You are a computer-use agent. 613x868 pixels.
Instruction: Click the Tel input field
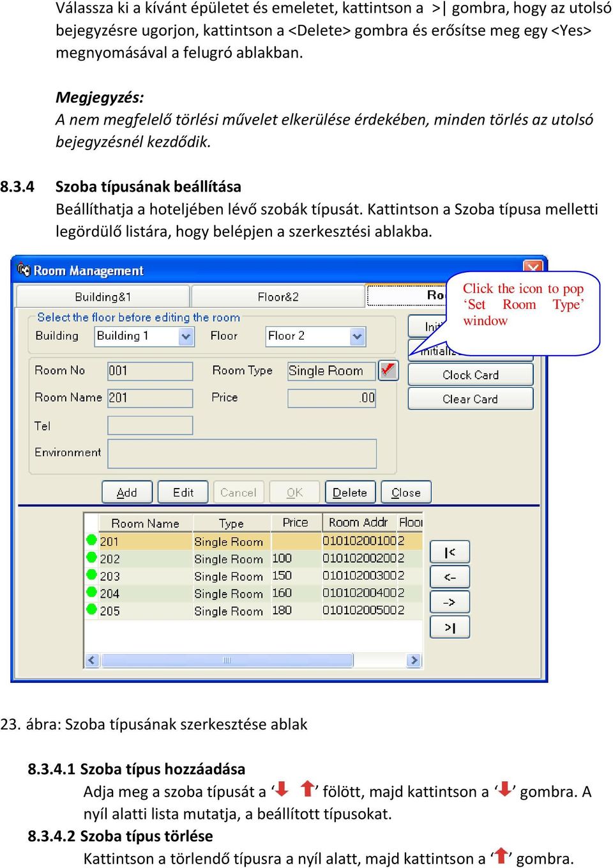(150, 425)
